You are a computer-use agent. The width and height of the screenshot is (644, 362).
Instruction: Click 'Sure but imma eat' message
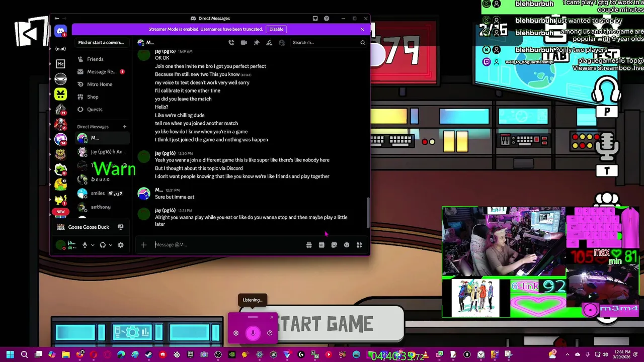[175, 197]
